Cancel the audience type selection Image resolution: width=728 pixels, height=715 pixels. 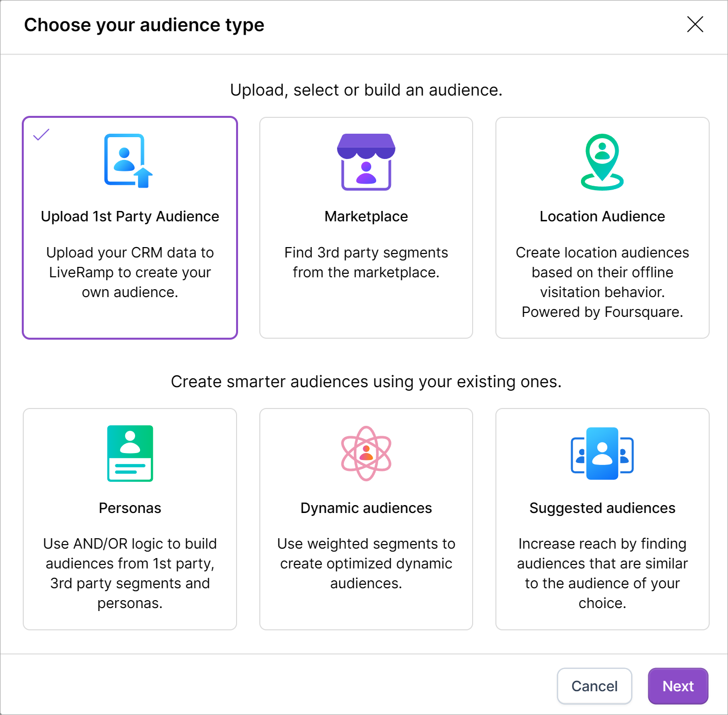[x=594, y=686]
